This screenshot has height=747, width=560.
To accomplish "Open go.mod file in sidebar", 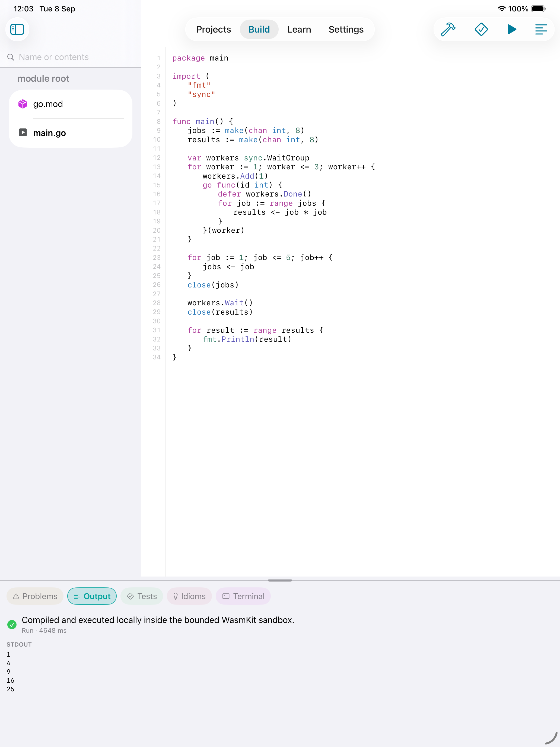I will [71, 104].
